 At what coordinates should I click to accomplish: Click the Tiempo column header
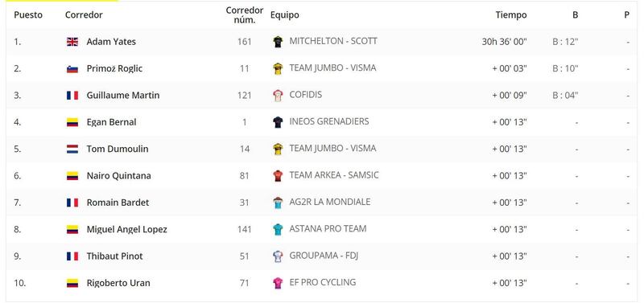(x=511, y=15)
